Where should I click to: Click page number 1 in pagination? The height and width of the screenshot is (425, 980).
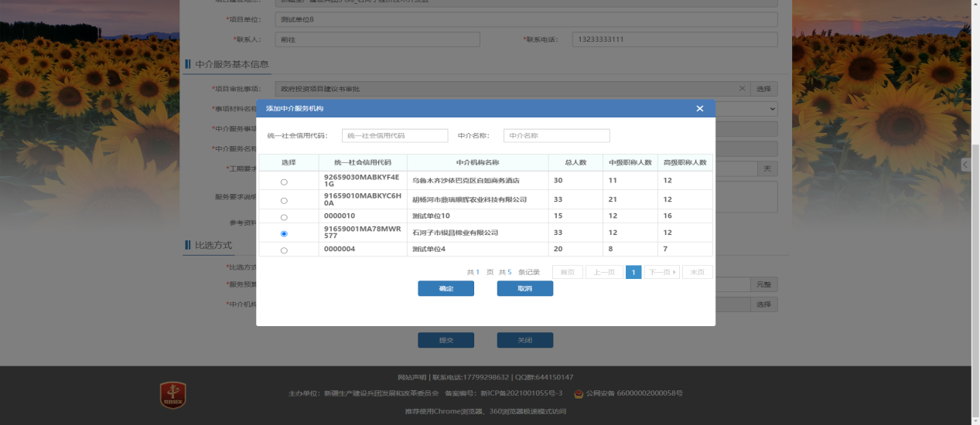pyautogui.click(x=633, y=272)
